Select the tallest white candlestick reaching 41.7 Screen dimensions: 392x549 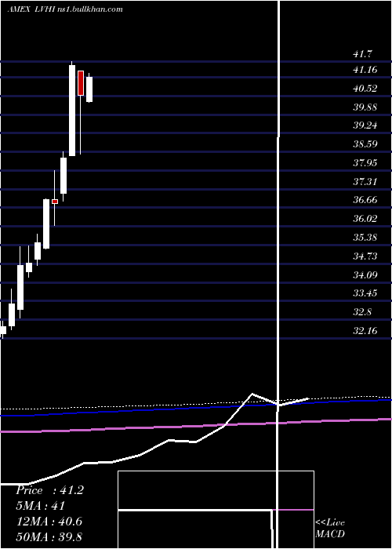72,111
